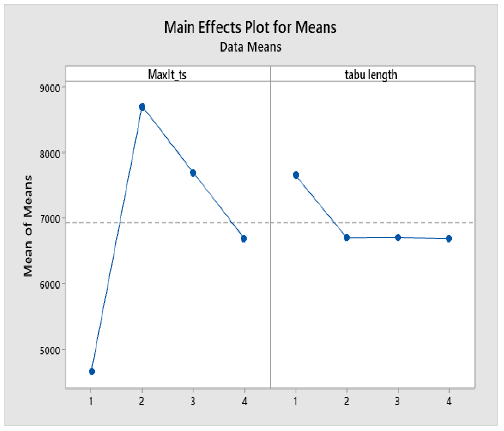
Task: Click the MaxIt_ts data point at level 3
Action: (193, 173)
